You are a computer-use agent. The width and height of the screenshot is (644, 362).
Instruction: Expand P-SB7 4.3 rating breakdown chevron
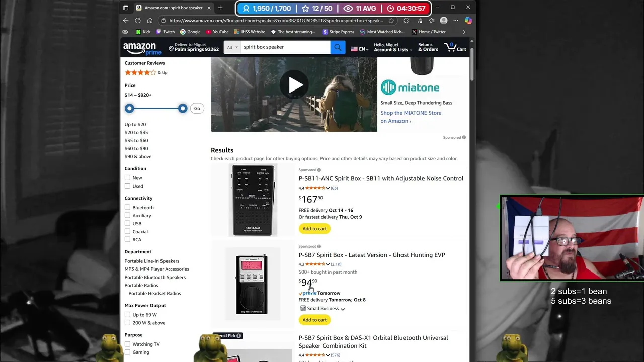[328, 264]
